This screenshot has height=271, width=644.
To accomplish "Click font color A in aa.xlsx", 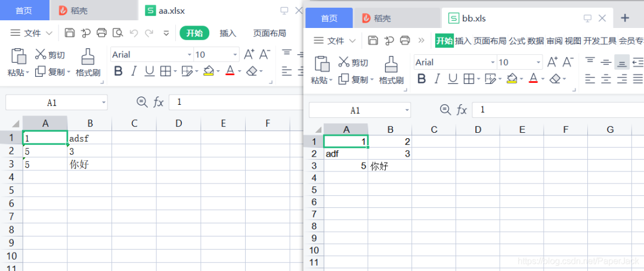I will [x=230, y=71].
